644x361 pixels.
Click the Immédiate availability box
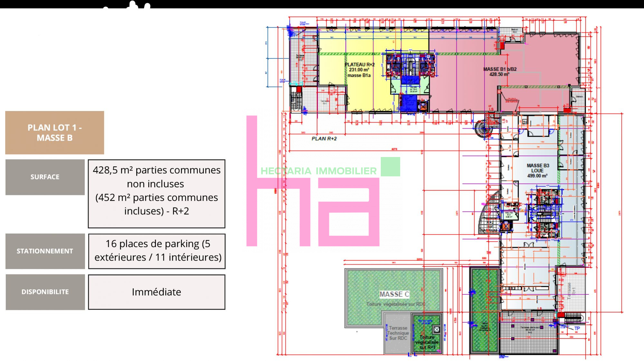coord(157,292)
